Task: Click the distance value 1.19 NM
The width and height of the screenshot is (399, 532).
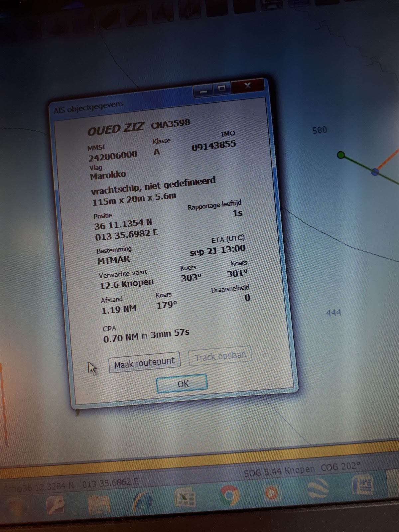Action: (x=119, y=310)
